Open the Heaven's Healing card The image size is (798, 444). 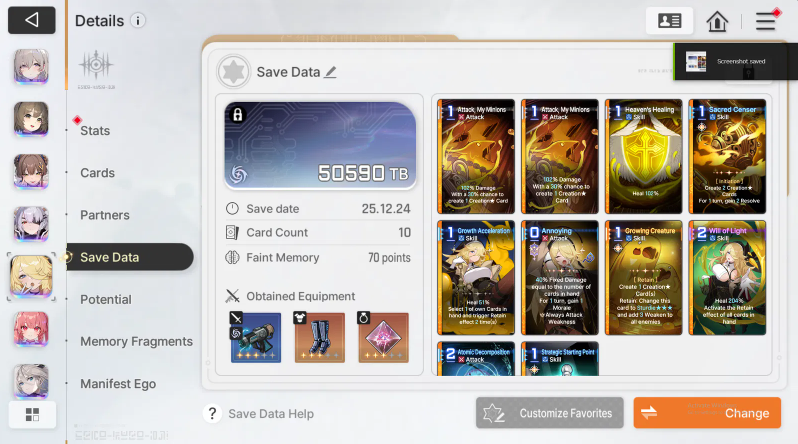[x=644, y=157]
